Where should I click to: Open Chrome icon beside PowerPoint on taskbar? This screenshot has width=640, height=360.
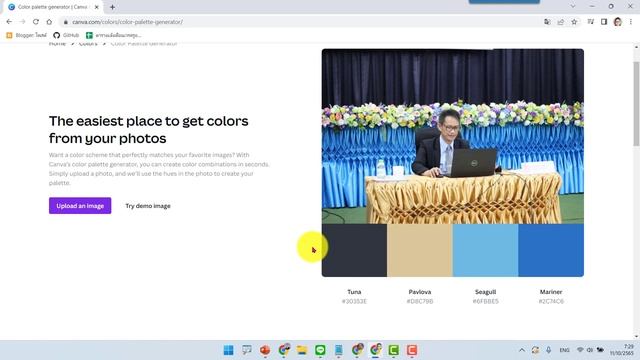[284, 350]
